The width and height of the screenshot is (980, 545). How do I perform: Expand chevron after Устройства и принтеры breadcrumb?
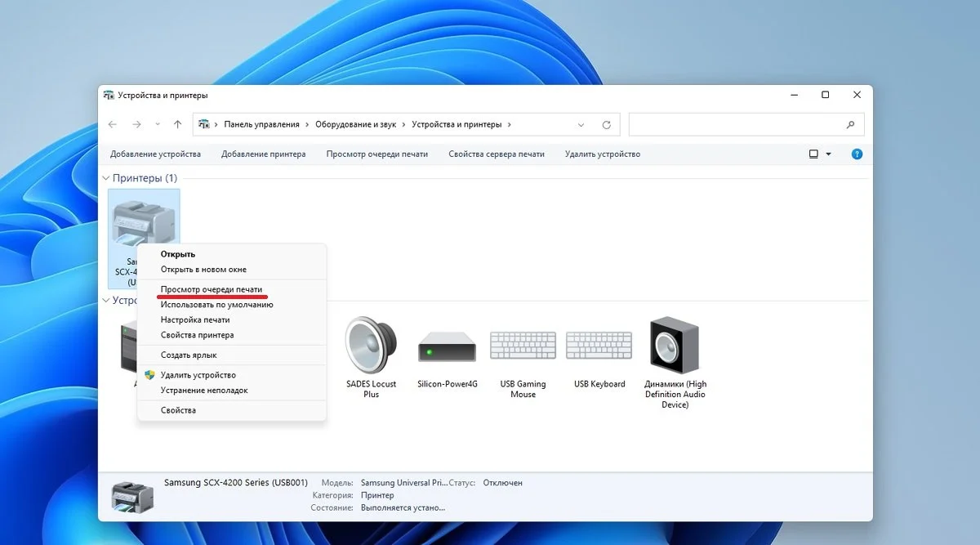click(510, 125)
